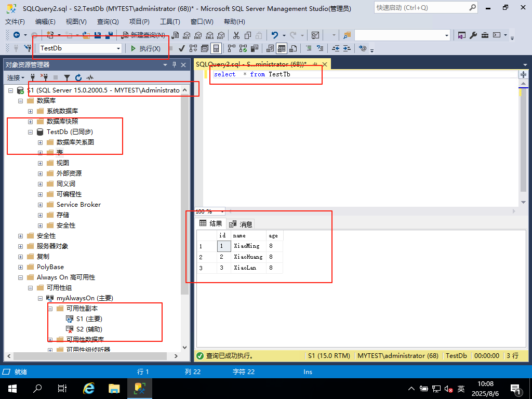Open the zoom 100 % dropdown
This screenshot has width=532, height=399.
(x=222, y=211)
